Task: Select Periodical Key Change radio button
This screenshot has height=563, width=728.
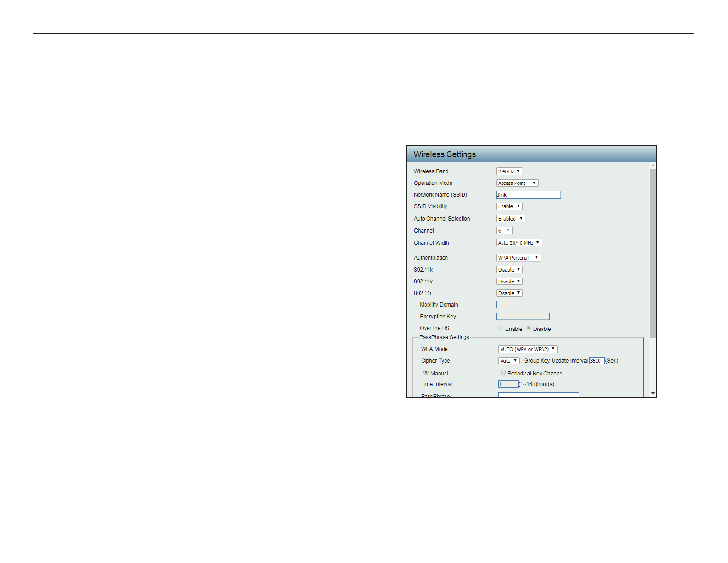Action: (x=503, y=373)
